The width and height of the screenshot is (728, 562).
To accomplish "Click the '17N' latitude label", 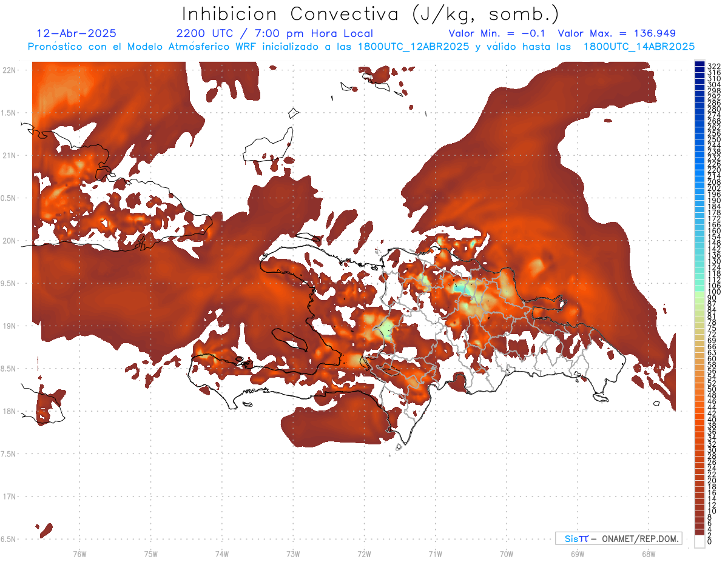I will tap(10, 497).
